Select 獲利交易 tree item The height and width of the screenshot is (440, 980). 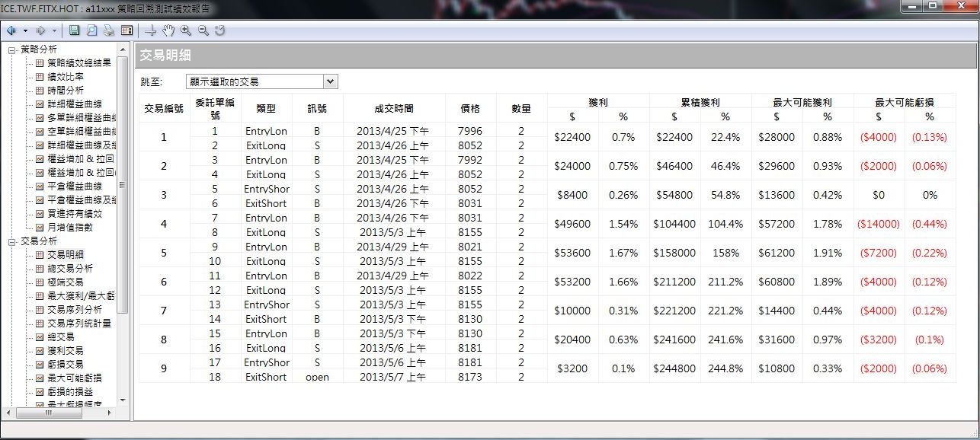tap(66, 351)
